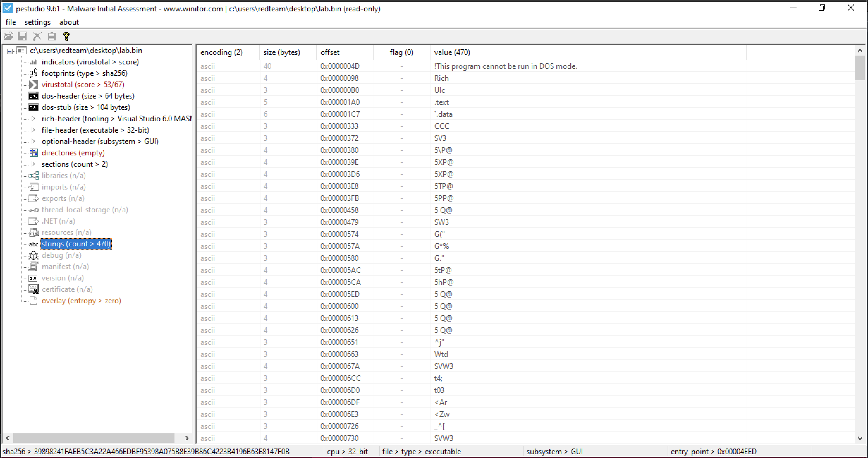Click the abc strings icon
868x458 pixels.
(x=34, y=244)
